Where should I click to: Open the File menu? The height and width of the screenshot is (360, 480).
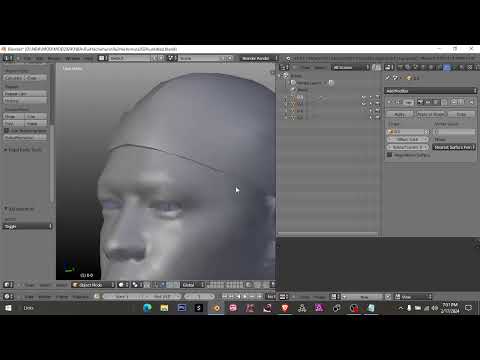click(27, 58)
